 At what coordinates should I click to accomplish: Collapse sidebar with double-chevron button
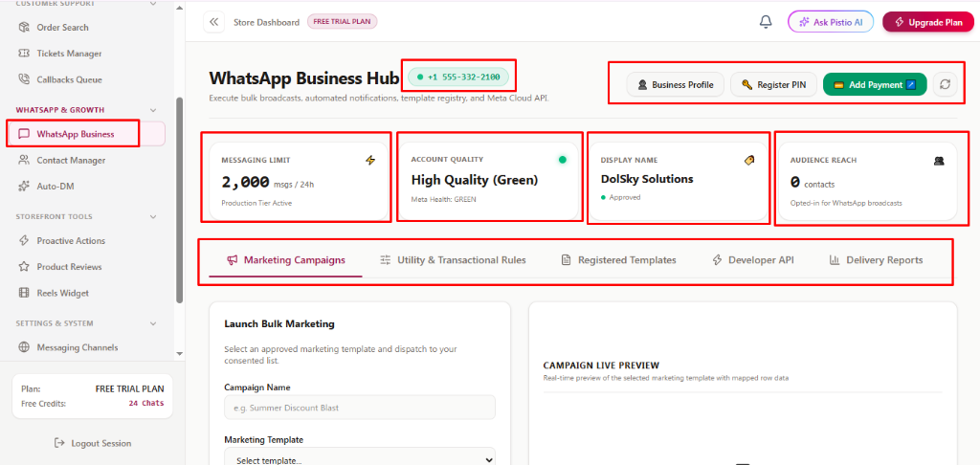[213, 22]
